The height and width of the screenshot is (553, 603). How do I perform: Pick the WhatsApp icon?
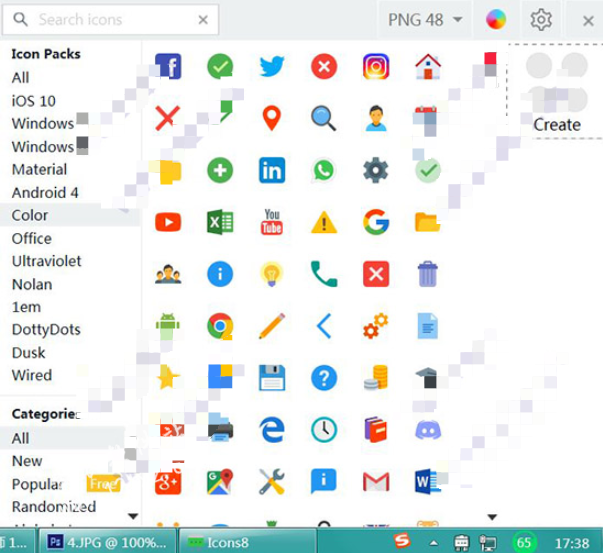click(x=323, y=170)
